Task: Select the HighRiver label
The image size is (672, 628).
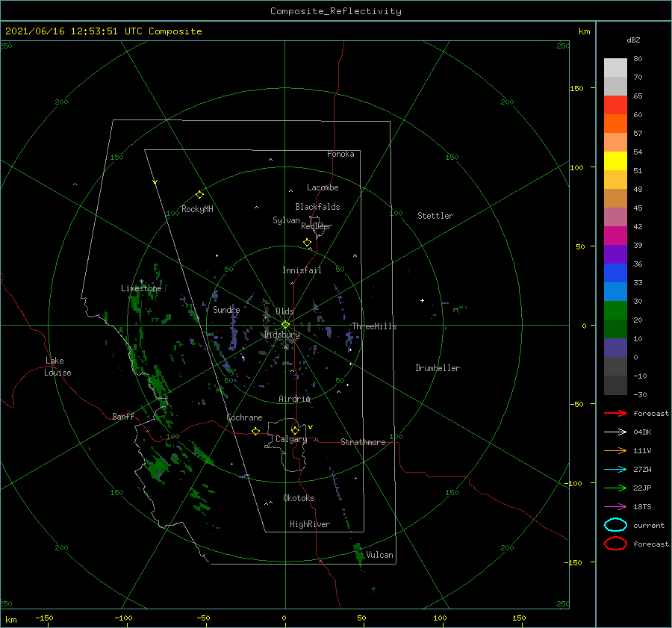Action: pos(310,524)
